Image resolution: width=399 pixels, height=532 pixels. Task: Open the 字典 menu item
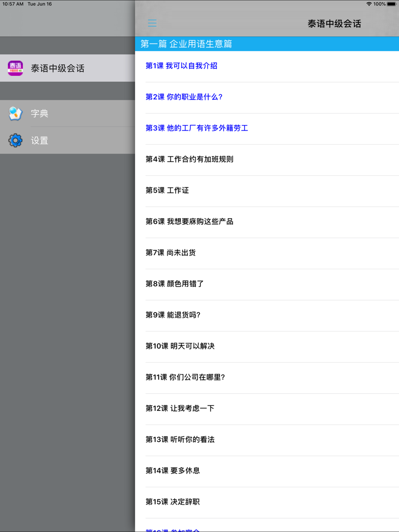pyautogui.click(x=67, y=114)
